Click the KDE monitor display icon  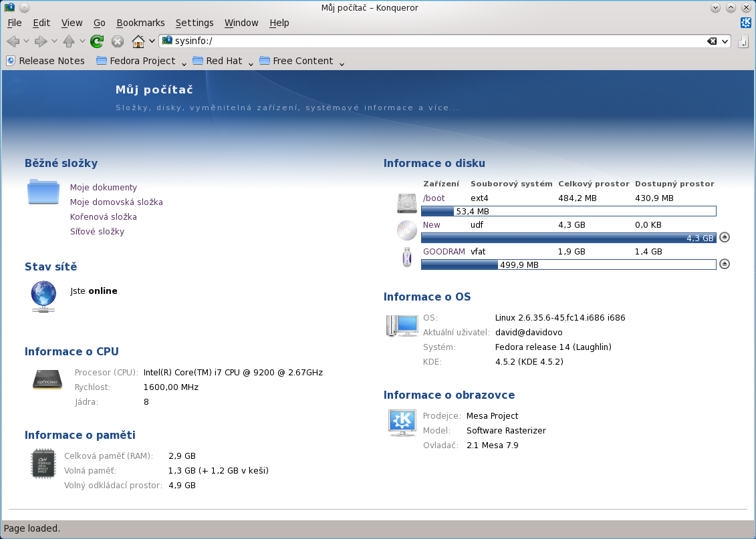coord(402,422)
